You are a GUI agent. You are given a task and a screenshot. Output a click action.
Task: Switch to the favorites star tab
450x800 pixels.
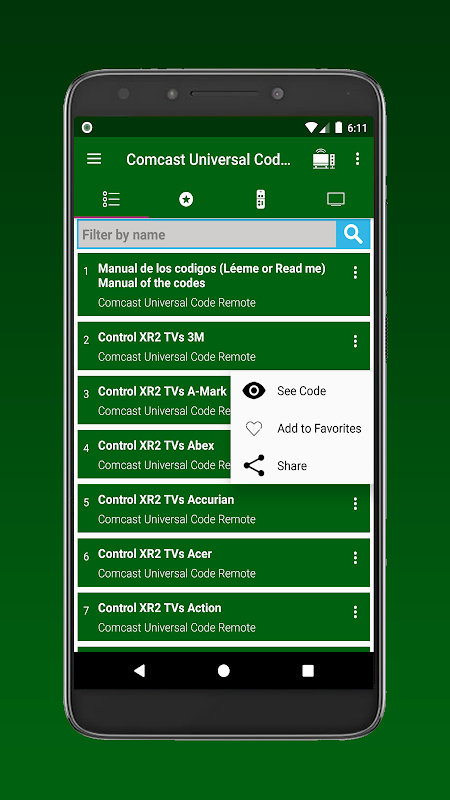click(186, 199)
